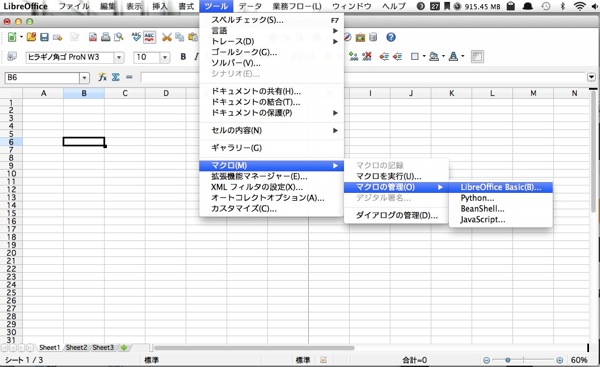The width and height of the screenshot is (600, 367).
Task: Choose Python... in the macro submenu
Action: pyautogui.click(x=501, y=198)
